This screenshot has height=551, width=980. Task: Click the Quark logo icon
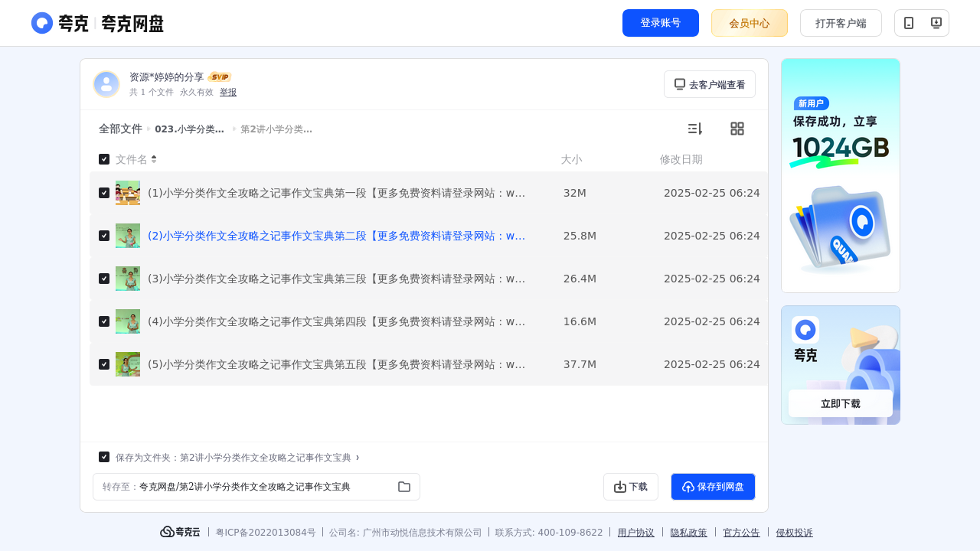point(42,23)
